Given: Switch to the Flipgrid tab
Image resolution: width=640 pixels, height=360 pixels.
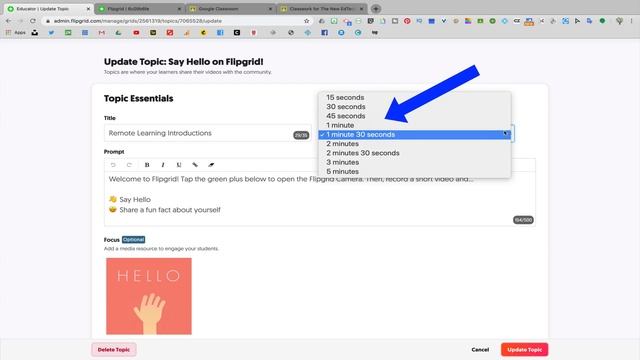Looking at the screenshot, I should (x=140, y=9).
